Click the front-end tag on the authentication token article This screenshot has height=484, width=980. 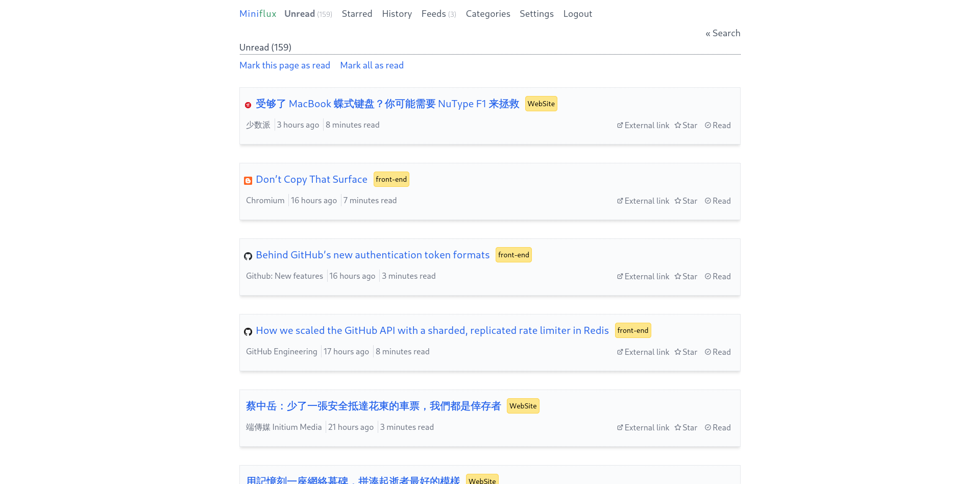tap(513, 255)
